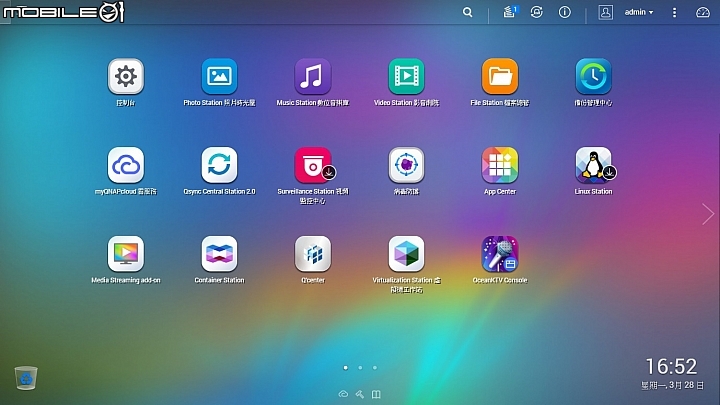Show event notifications info icon

(x=564, y=12)
